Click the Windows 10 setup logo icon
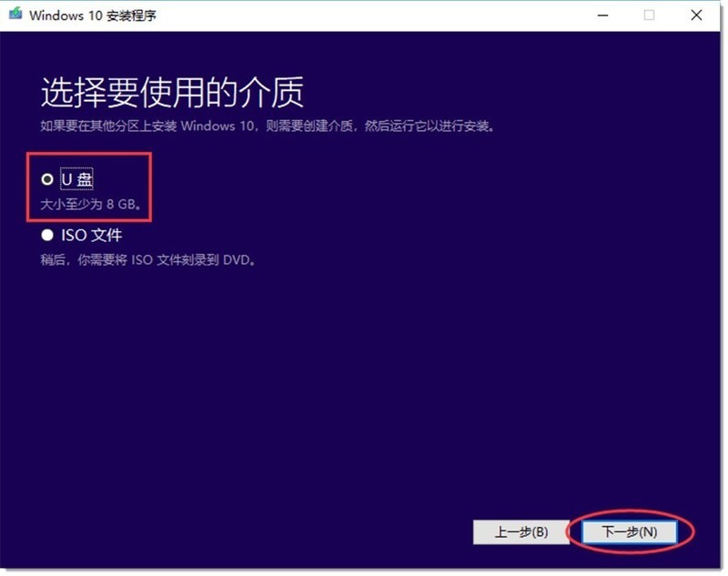This screenshot has height=576, width=728. click(17, 15)
